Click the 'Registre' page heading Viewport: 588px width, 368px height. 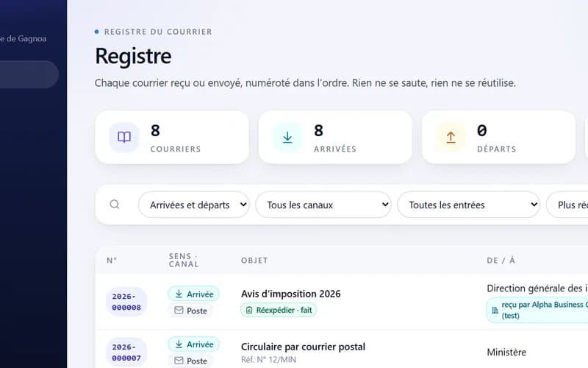click(133, 57)
